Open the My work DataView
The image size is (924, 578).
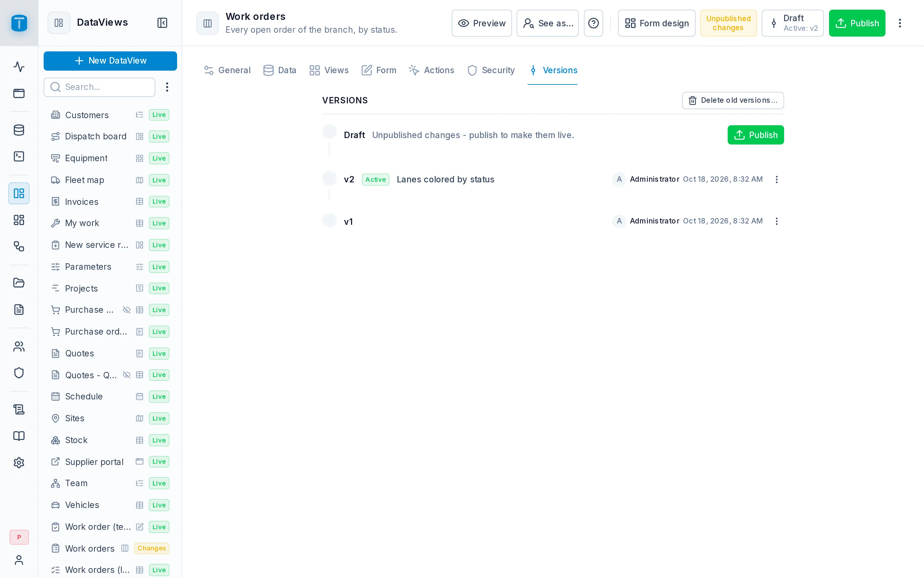click(110, 223)
